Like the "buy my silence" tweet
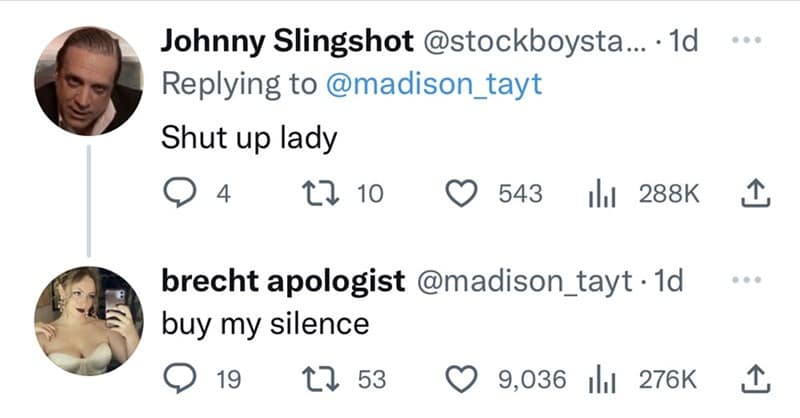The image size is (800, 418). 461,379
